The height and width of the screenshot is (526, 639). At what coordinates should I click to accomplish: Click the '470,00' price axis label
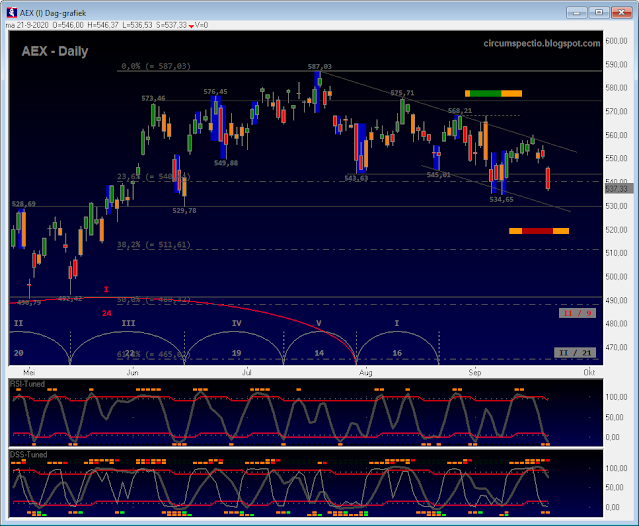pyautogui.click(x=617, y=347)
